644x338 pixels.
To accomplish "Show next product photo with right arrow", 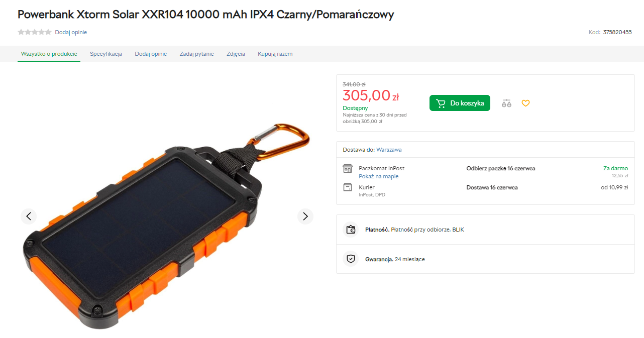I will [305, 216].
